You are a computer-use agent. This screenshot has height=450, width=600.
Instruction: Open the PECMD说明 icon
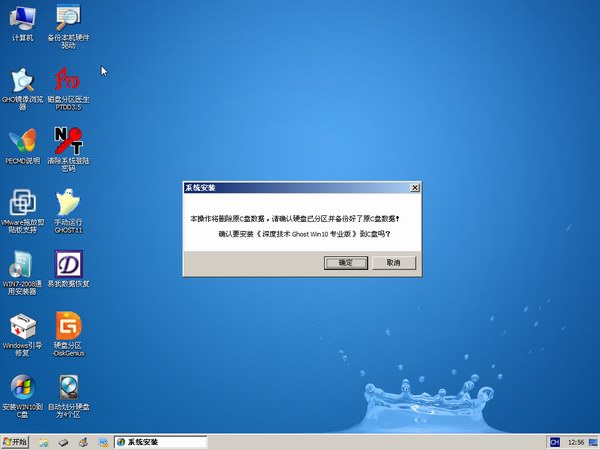[x=22, y=141]
